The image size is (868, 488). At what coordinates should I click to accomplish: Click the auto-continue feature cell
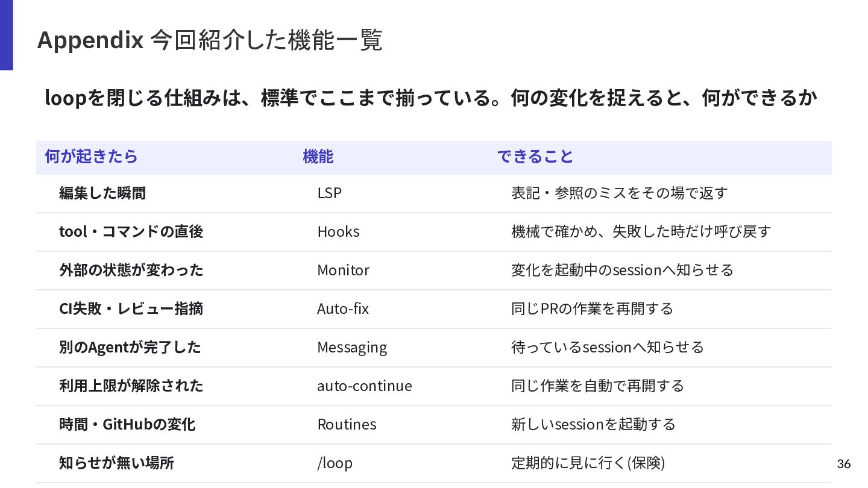click(x=365, y=386)
